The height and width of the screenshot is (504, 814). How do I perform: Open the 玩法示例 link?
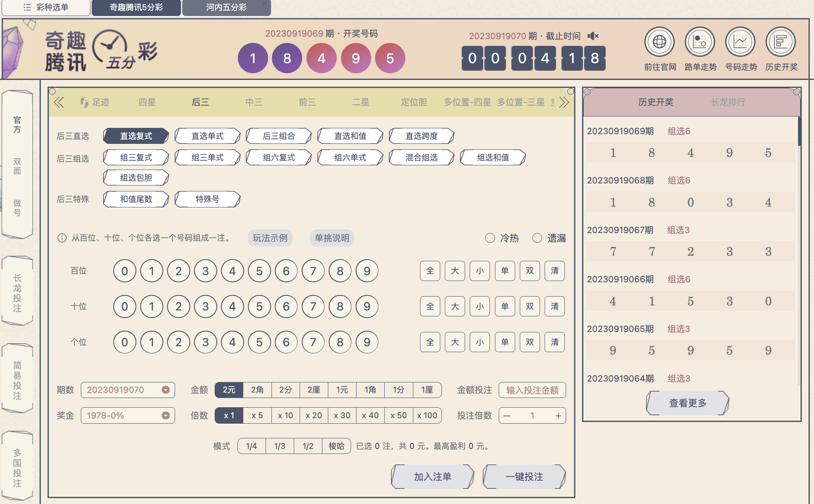click(x=270, y=238)
